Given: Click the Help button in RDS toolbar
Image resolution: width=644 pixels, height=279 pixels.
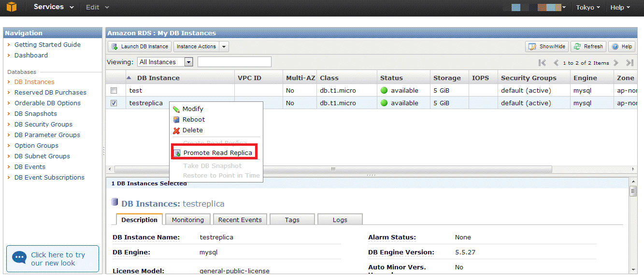Looking at the screenshot, I should click(622, 46).
